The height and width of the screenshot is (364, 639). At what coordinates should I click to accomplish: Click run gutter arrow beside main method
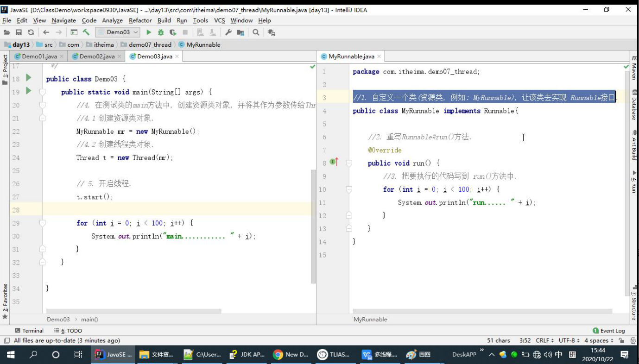[28, 91]
